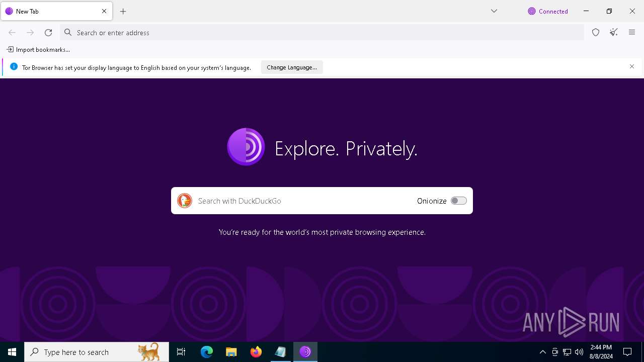Screen dimensions: 644x362
Task: Click the Tor Browser taskbar icon
Action: [305, 352]
